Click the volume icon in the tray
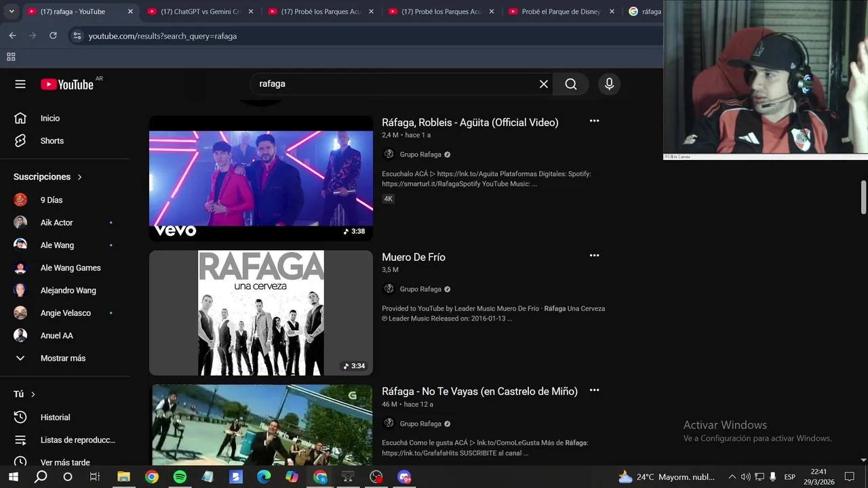This screenshot has height=488, width=868. (x=745, y=477)
